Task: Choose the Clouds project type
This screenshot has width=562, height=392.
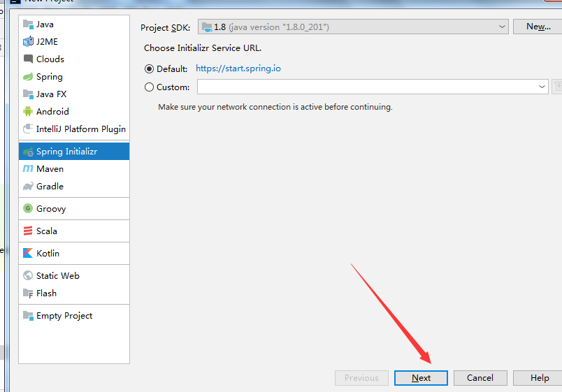Action: coord(74,59)
